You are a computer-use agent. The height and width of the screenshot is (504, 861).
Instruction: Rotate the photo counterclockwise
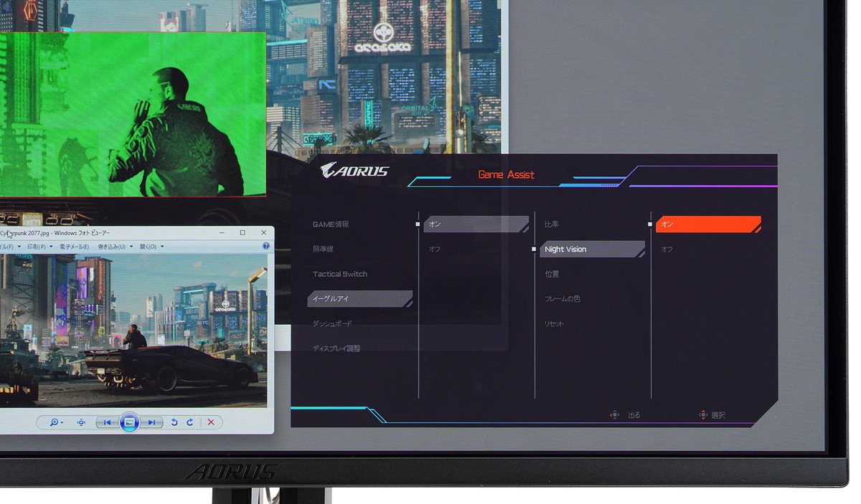tap(174, 422)
